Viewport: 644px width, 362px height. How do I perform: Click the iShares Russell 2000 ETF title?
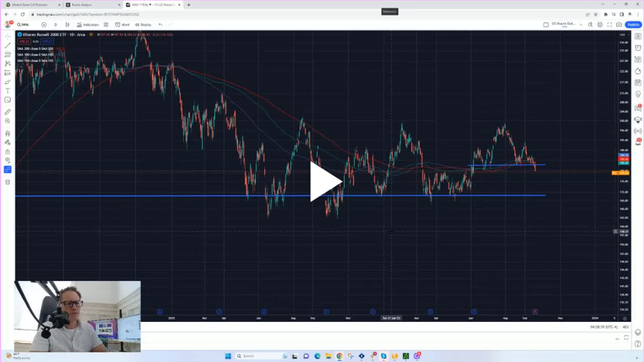[54, 35]
